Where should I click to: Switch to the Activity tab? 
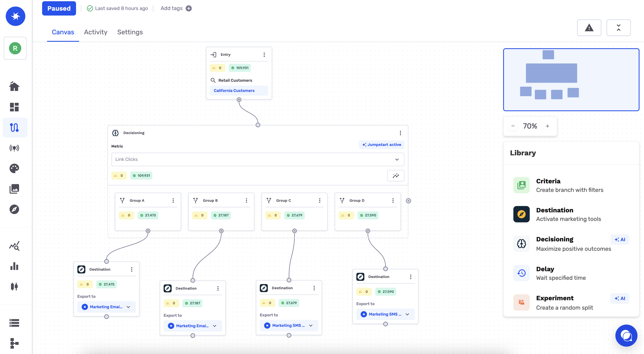(x=95, y=32)
